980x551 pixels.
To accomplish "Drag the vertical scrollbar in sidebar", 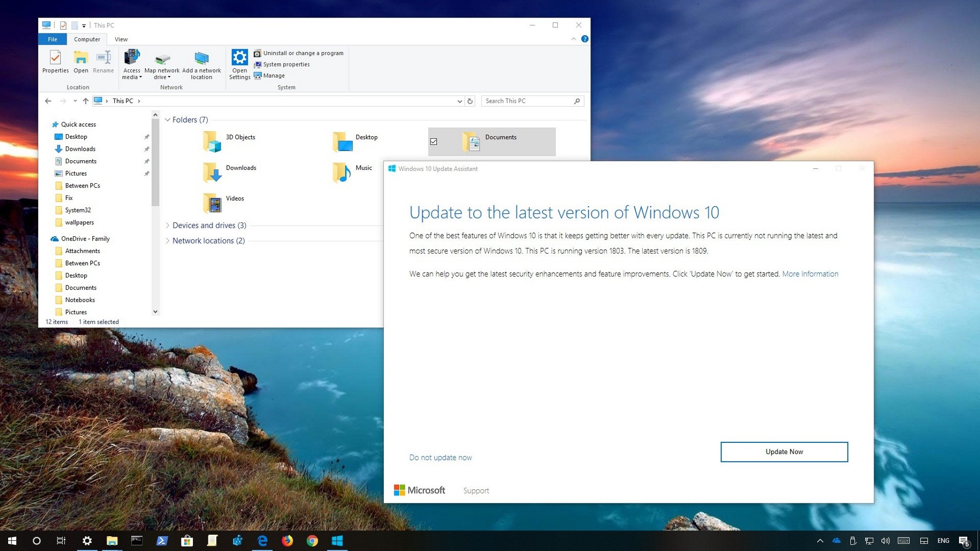I will [155, 164].
